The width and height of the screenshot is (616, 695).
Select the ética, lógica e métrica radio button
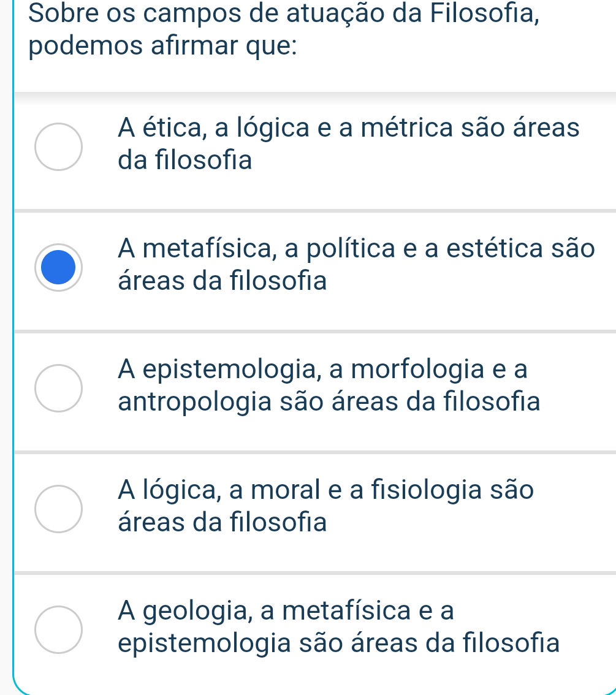click(x=57, y=147)
